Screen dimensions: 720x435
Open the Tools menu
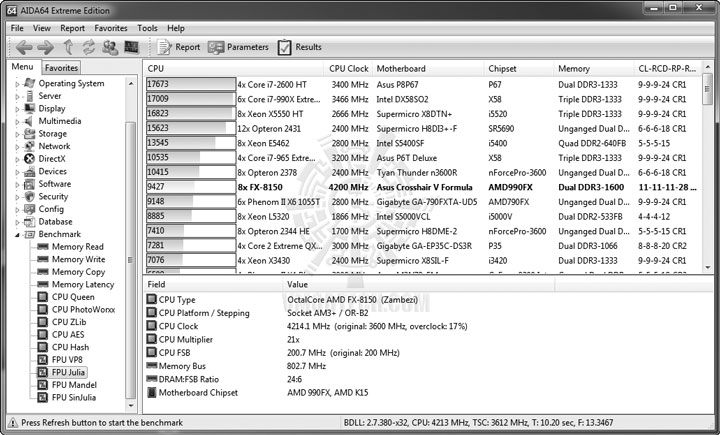tap(147, 28)
